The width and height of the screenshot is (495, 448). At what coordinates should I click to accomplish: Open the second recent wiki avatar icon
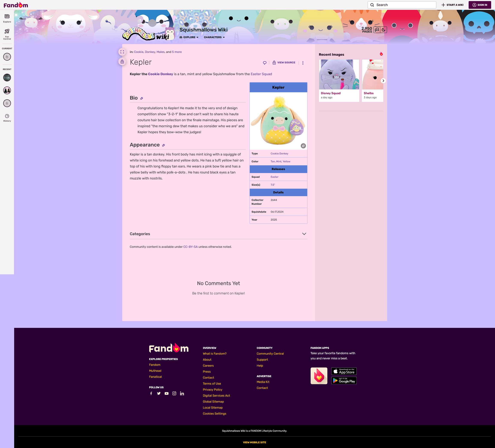pyautogui.click(x=7, y=91)
